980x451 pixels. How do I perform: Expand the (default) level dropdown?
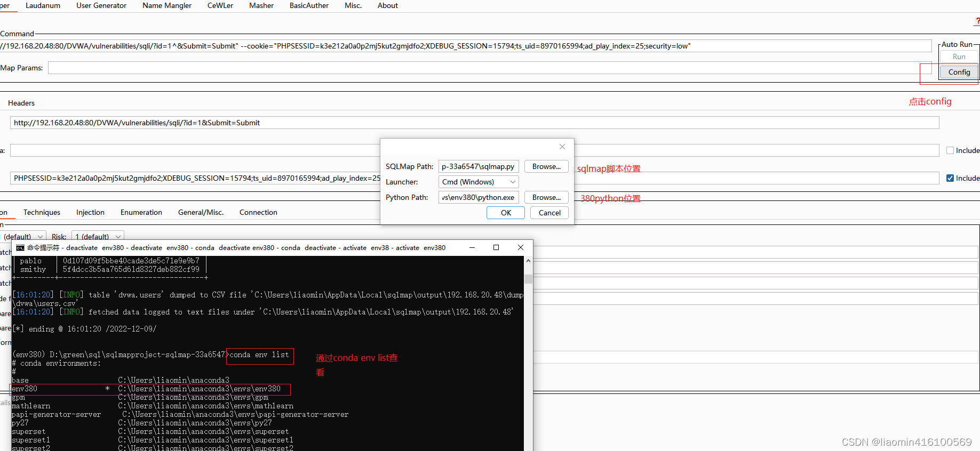pos(23,236)
